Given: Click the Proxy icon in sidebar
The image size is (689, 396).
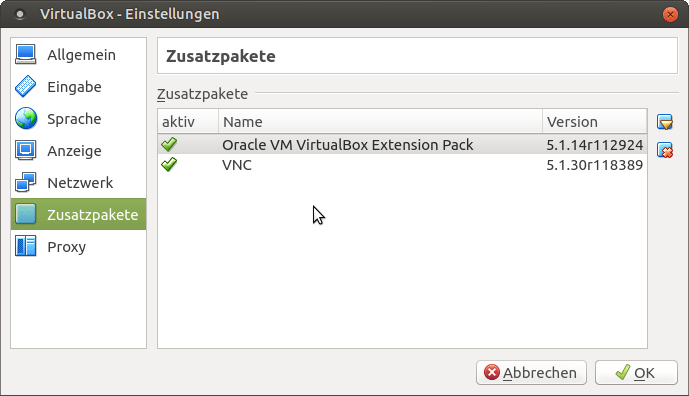Looking at the screenshot, I should (25, 246).
